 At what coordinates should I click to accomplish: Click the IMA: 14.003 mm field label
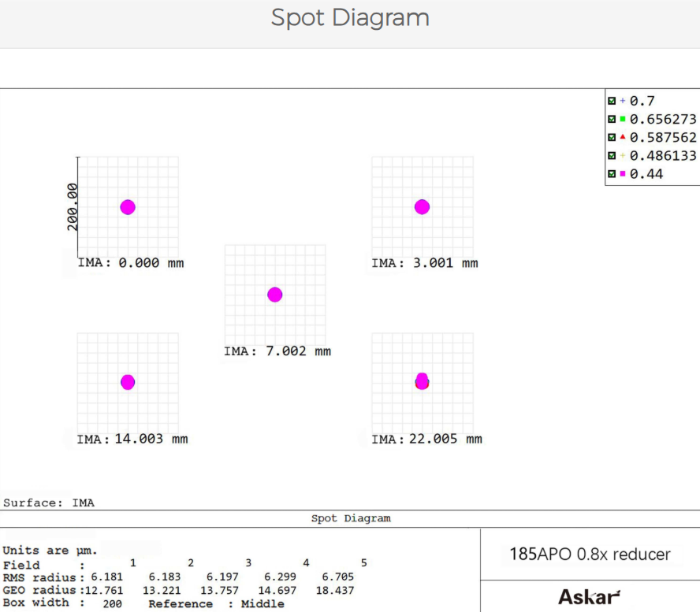click(x=132, y=439)
